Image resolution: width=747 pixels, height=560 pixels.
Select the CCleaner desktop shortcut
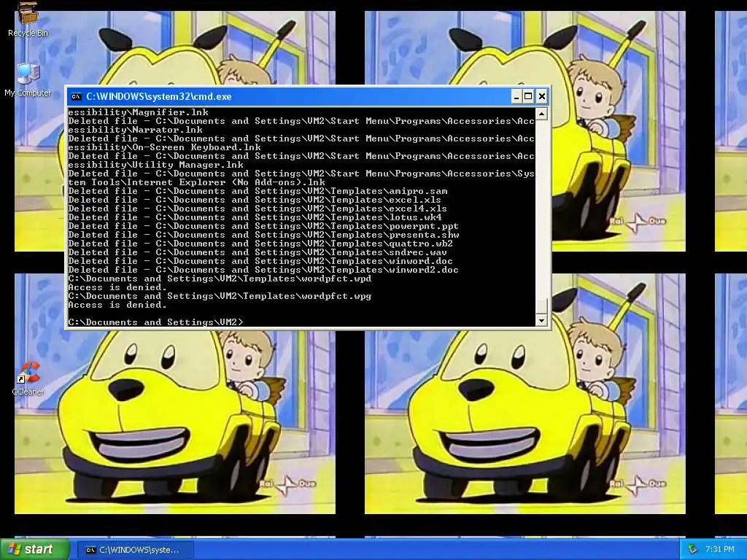click(x=28, y=378)
